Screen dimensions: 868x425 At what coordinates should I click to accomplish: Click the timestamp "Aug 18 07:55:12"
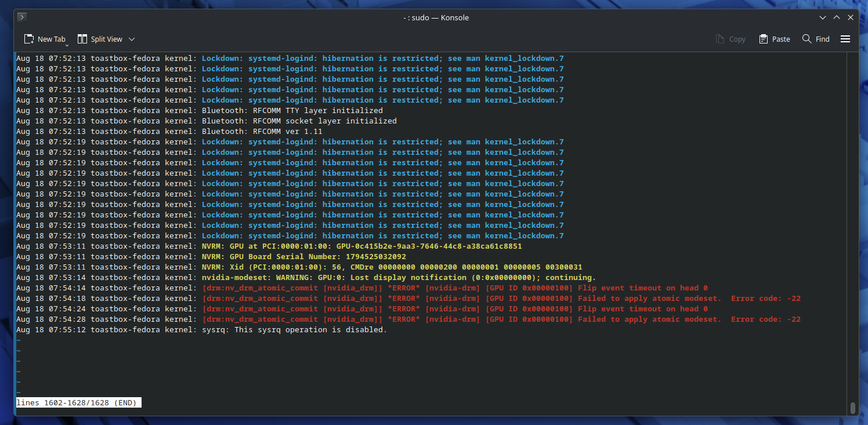51,330
